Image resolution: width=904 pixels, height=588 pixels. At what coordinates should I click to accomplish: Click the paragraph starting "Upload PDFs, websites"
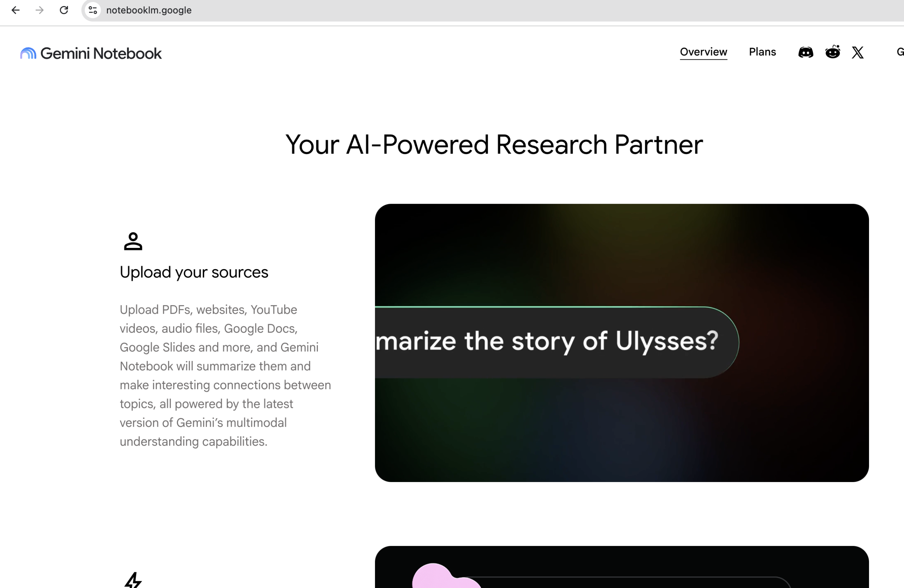tap(226, 375)
